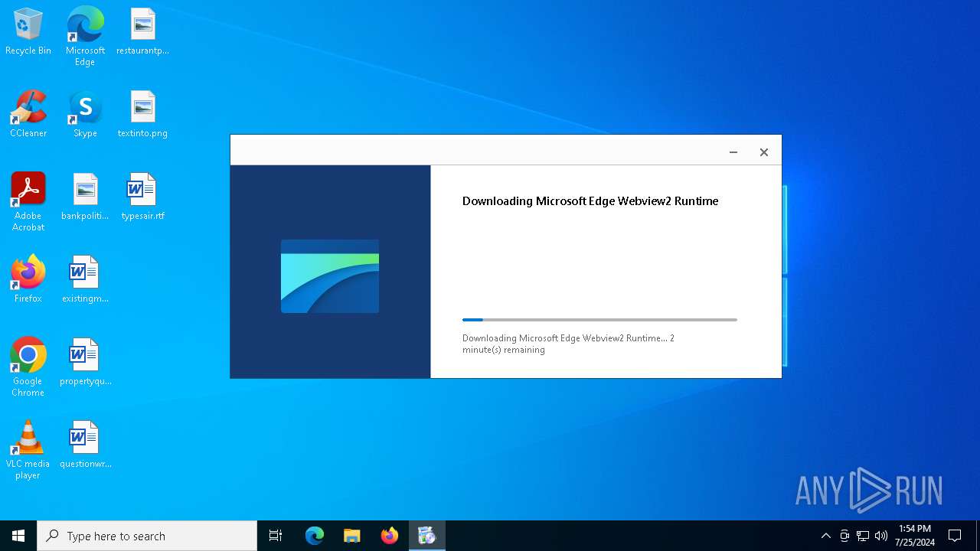Select the Google Chrome desktop shortcut
Screen dimensions: 980x551
[28, 367]
